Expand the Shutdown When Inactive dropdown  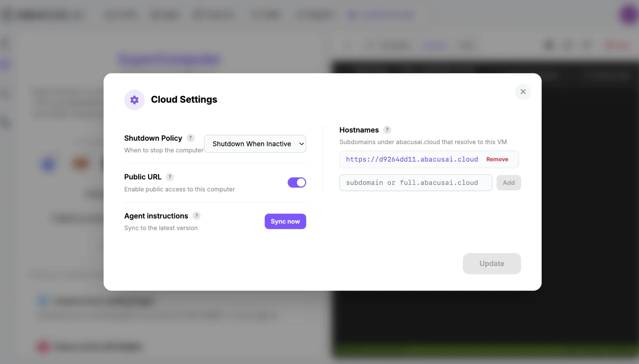255,144
